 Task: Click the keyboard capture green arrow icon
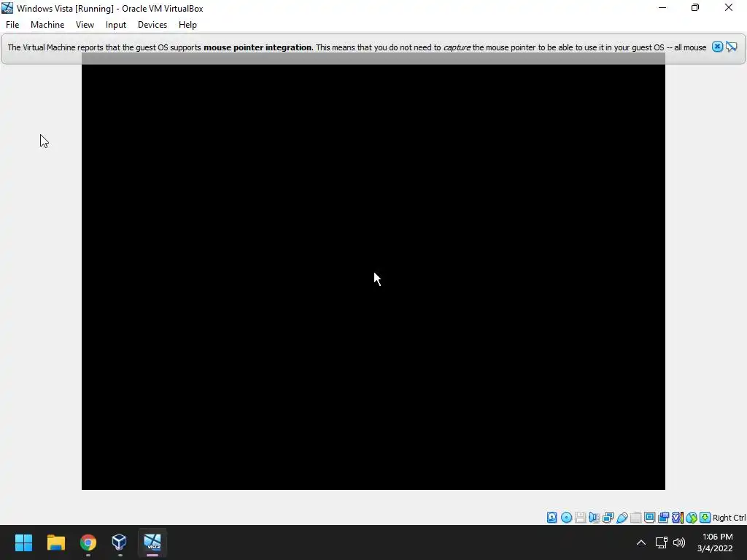(705, 518)
